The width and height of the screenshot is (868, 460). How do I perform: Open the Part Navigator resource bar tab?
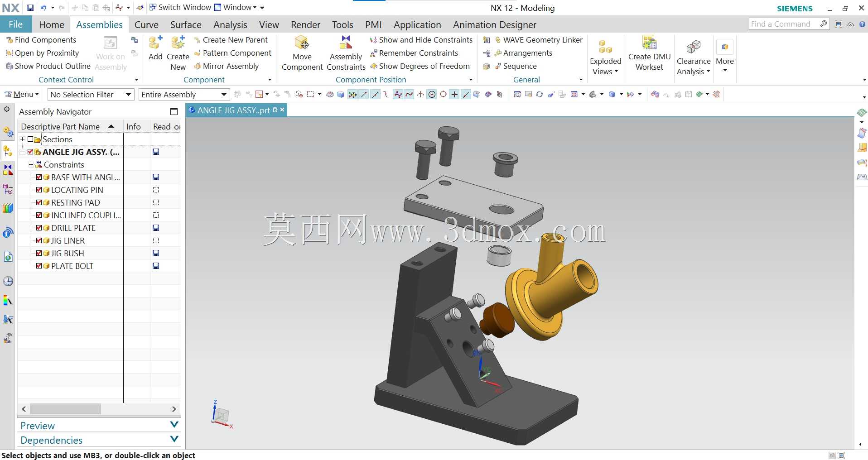coord(8,189)
